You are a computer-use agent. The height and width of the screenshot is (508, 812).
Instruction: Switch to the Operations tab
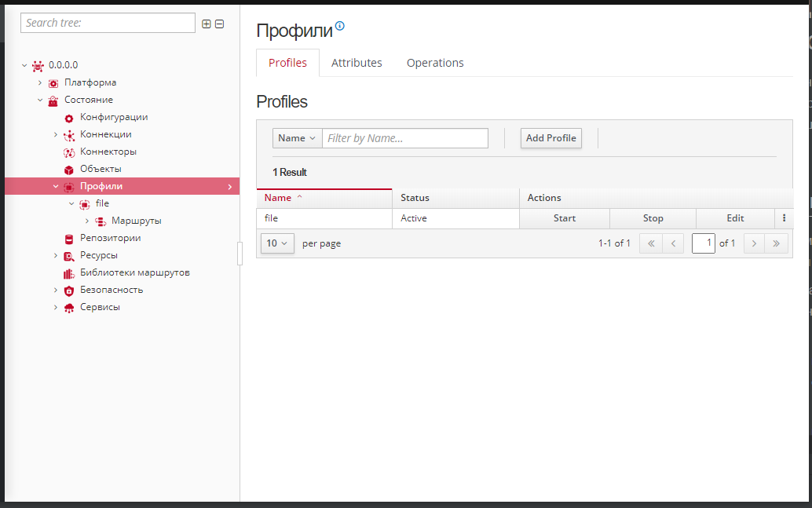tap(435, 63)
